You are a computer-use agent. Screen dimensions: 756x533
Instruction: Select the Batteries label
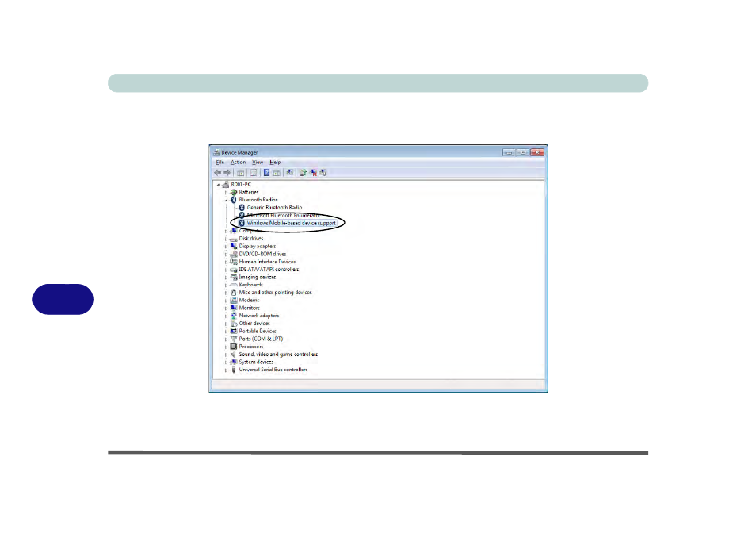pos(249,192)
